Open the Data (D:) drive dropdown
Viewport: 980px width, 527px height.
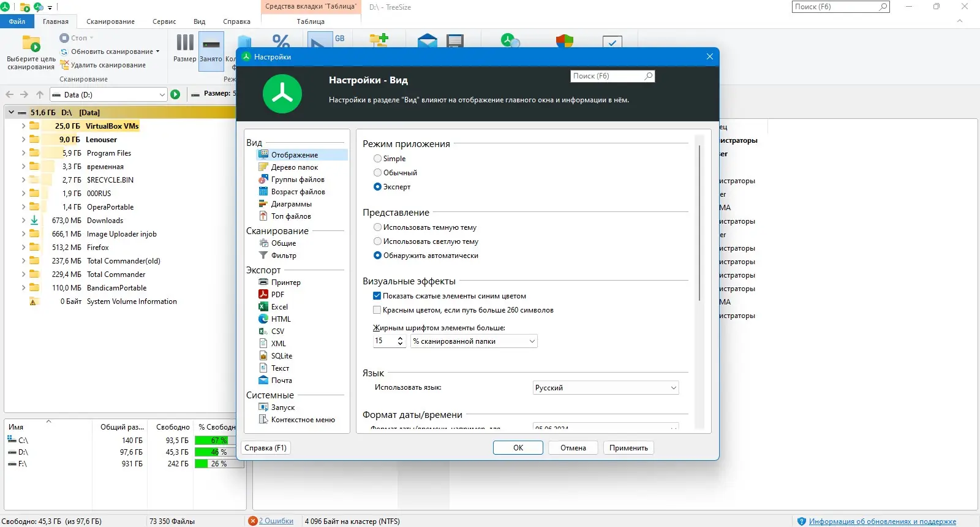point(108,94)
